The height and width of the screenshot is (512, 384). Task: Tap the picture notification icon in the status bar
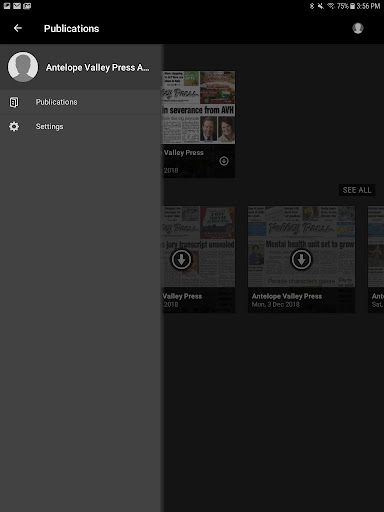(x=7, y=6)
